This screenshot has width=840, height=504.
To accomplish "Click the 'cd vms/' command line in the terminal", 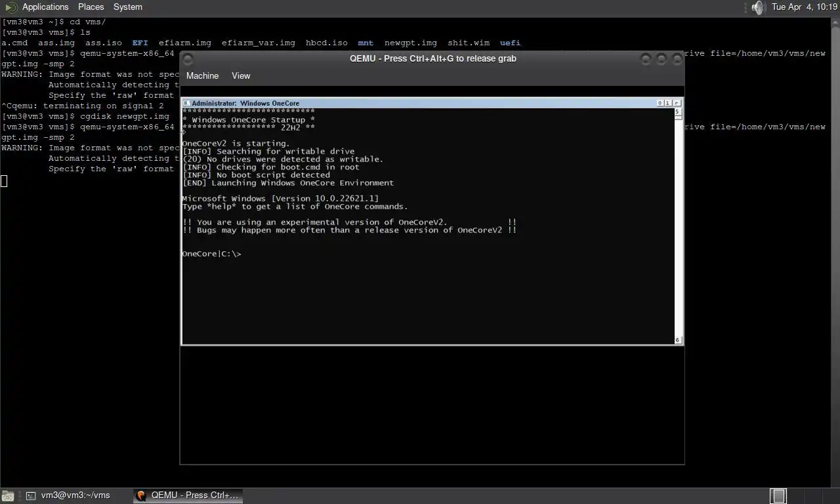I will (87, 22).
